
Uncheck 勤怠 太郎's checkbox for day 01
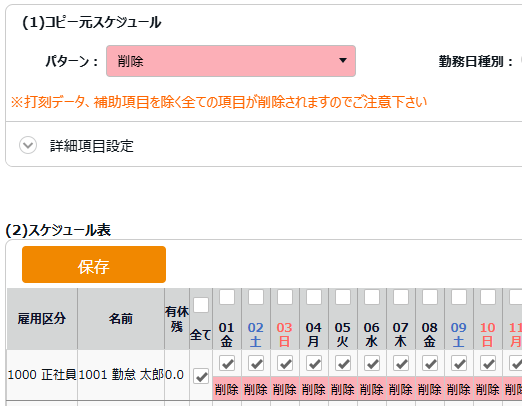point(227,363)
